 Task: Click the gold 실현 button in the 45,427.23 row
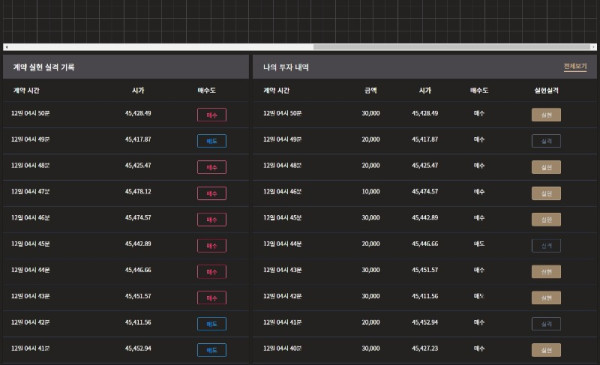pos(546,350)
